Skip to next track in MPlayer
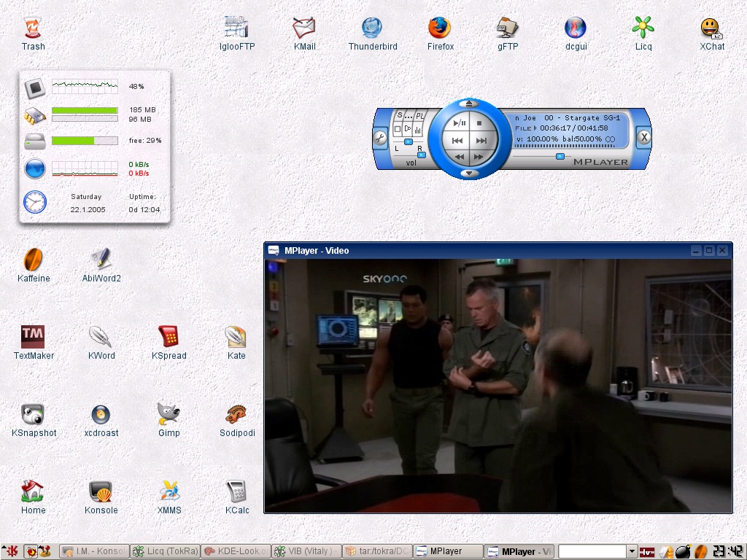747x560 pixels. coord(482,141)
